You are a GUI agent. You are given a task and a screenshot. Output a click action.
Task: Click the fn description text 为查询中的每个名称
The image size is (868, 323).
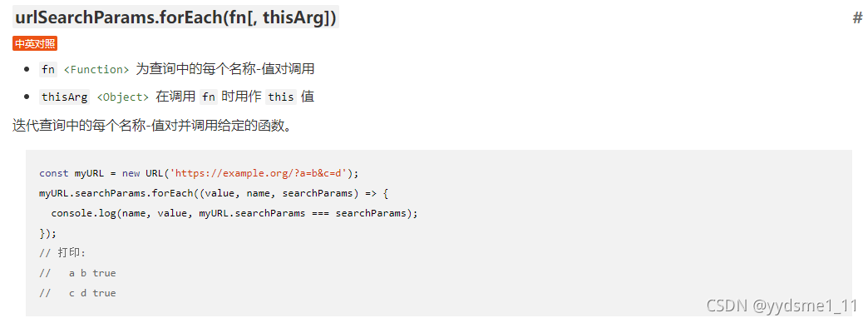coord(224,69)
